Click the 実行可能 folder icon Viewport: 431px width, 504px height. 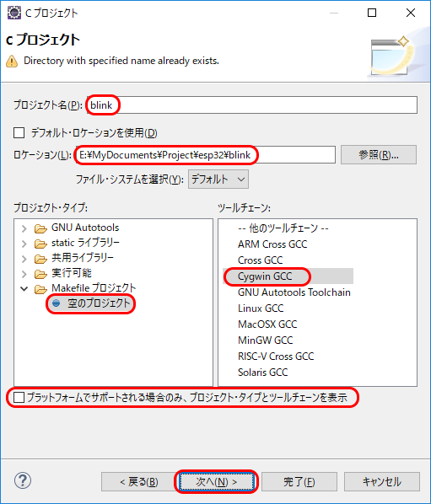pos(40,274)
